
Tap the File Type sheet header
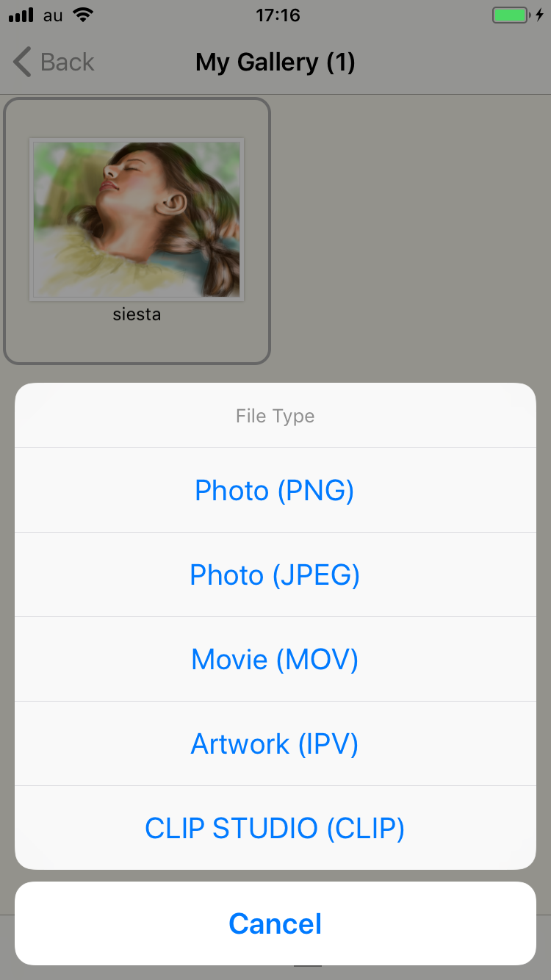pos(275,416)
